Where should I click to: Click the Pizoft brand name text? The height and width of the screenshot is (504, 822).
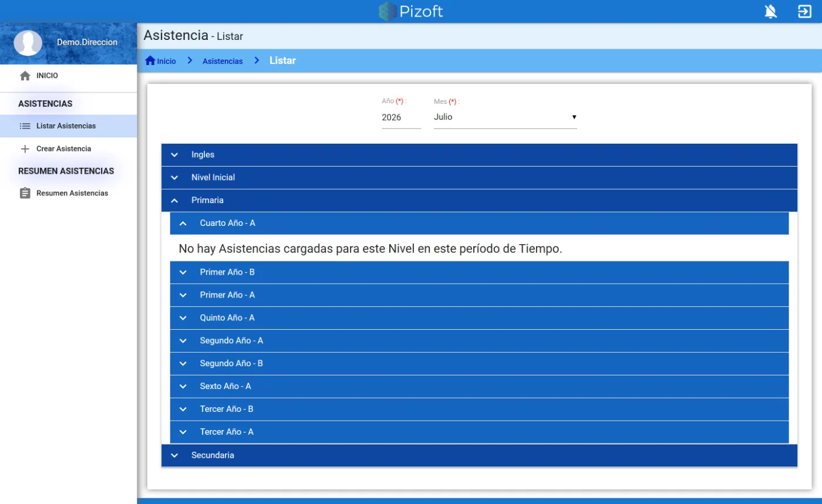(x=421, y=11)
